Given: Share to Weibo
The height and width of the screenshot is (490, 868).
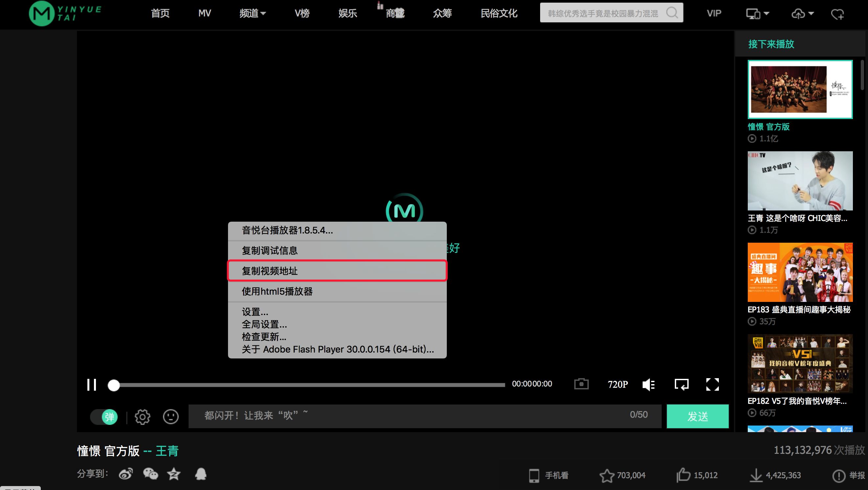Looking at the screenshot, I should (126, 474).
